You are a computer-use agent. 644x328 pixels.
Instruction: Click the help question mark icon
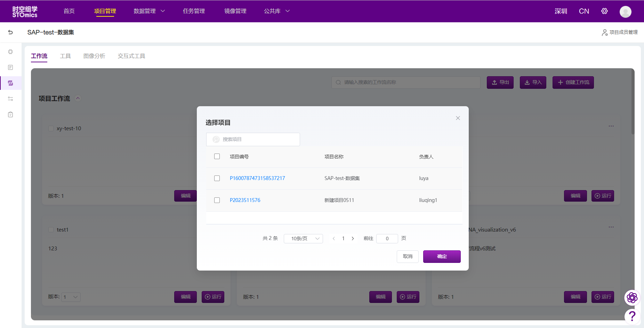coord(632,316)
